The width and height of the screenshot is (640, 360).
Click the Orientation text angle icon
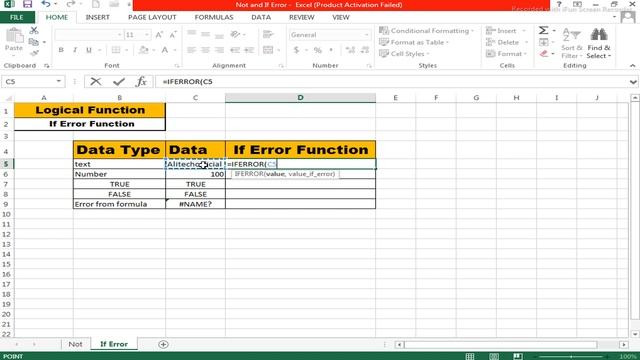235,34
